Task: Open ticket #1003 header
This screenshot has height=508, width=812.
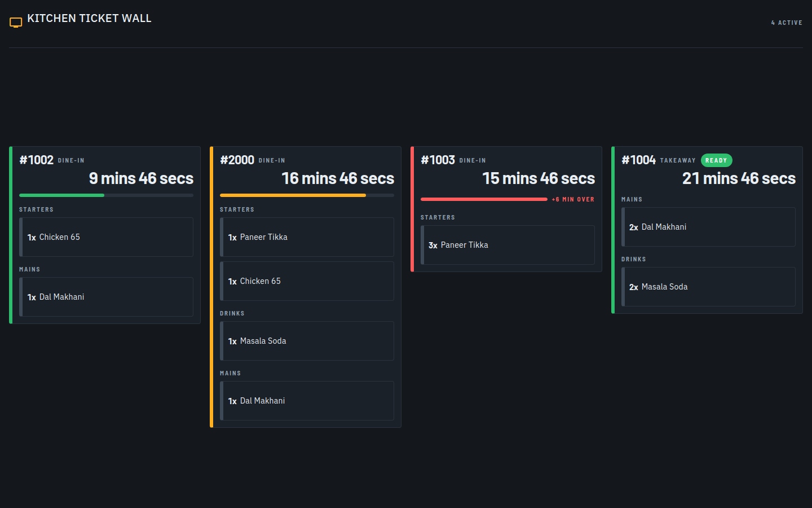Action: pyautogui.click(x=438, y=160)
